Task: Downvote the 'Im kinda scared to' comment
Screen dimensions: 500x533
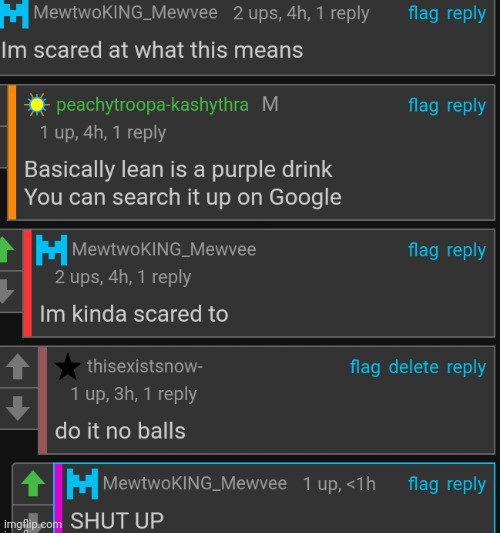Action: click(x=7, y=291)
